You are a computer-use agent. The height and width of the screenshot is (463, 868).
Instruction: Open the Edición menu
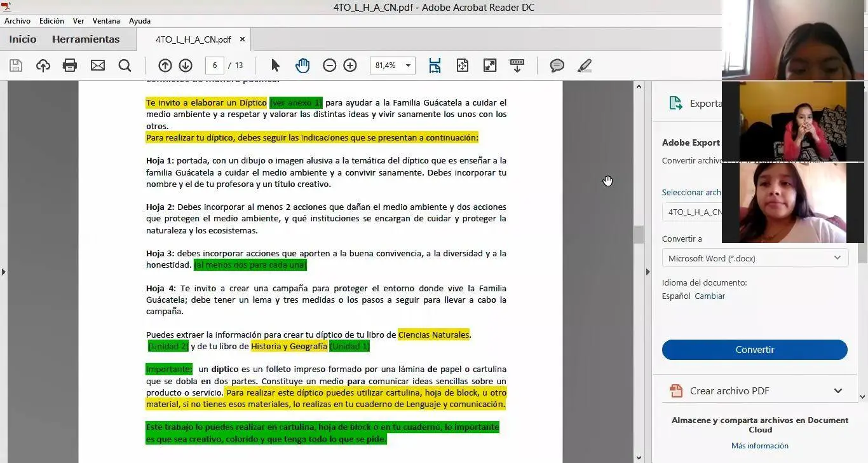coord(51,21)
